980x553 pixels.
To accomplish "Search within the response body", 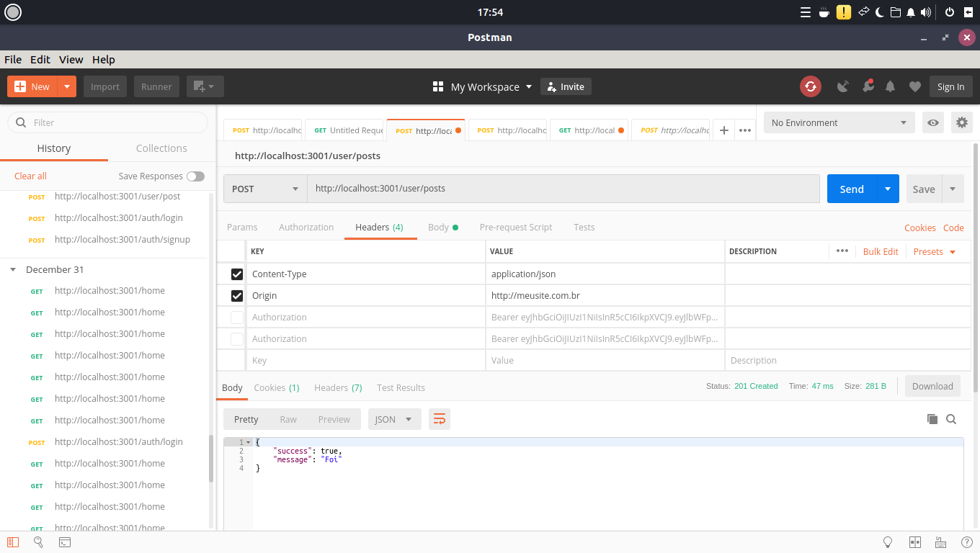I will point(951,419).
